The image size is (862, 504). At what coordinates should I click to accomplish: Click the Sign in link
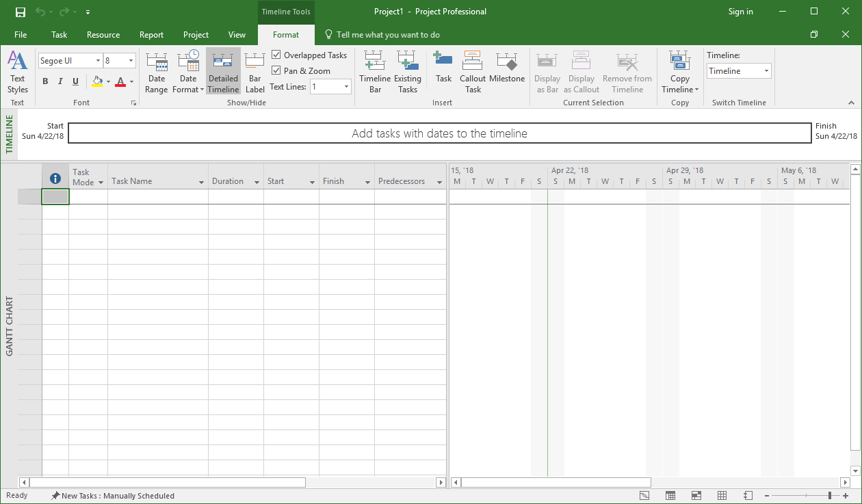(740, 12)
